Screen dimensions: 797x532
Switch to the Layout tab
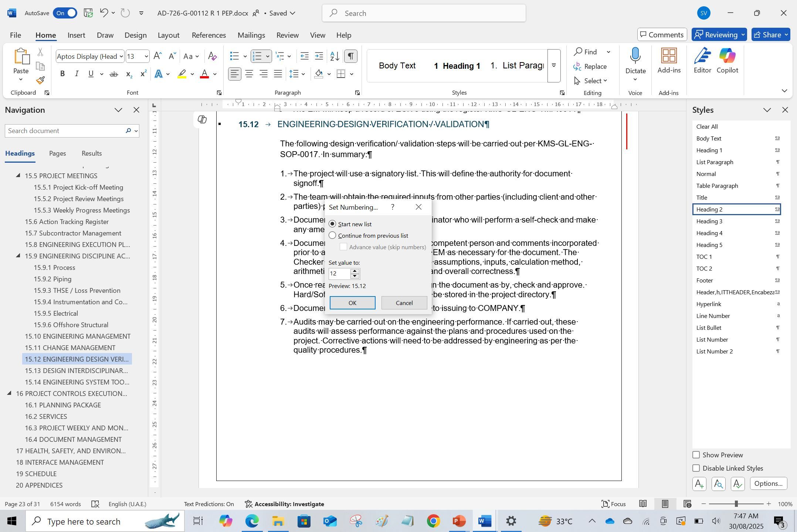tap(169, 35)
